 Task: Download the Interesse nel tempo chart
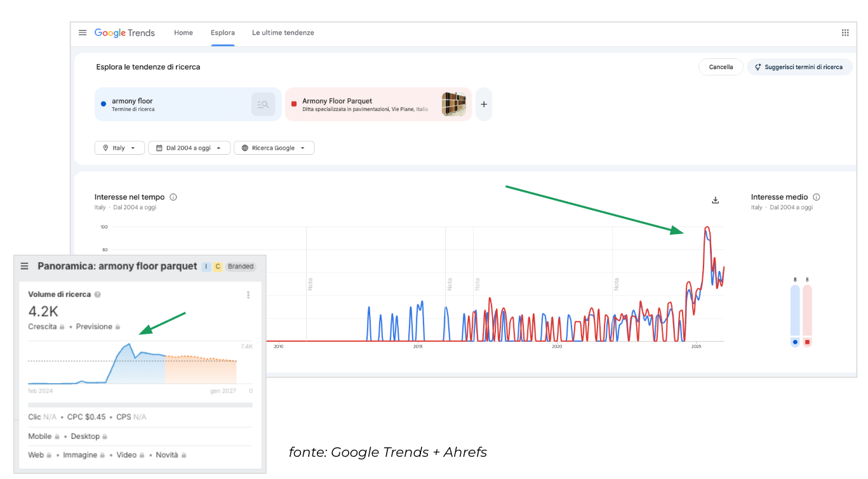pos(716,200)
